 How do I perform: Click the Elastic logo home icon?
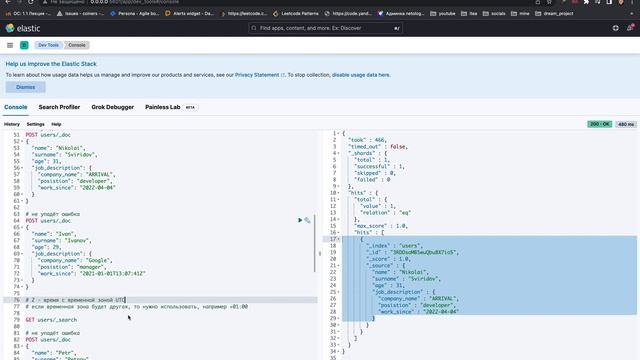pos(10,28)
